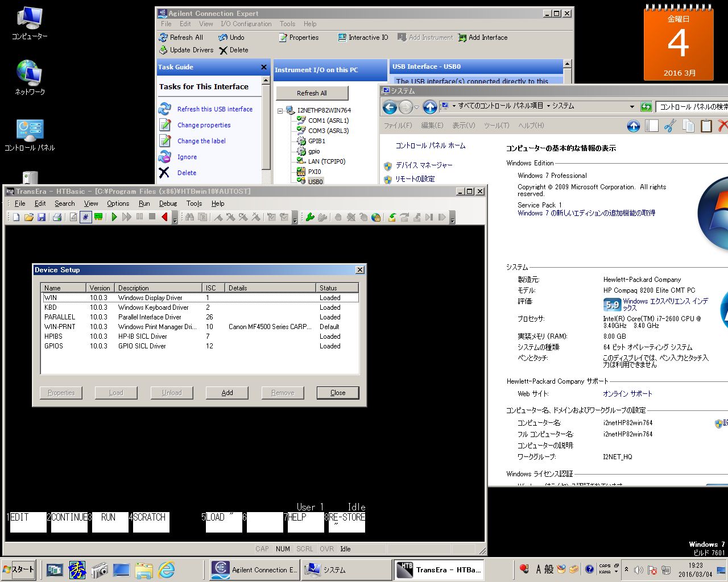
Task: Click the Print icon in HTBasic toolbar
Action: click(x=57, y=217)
